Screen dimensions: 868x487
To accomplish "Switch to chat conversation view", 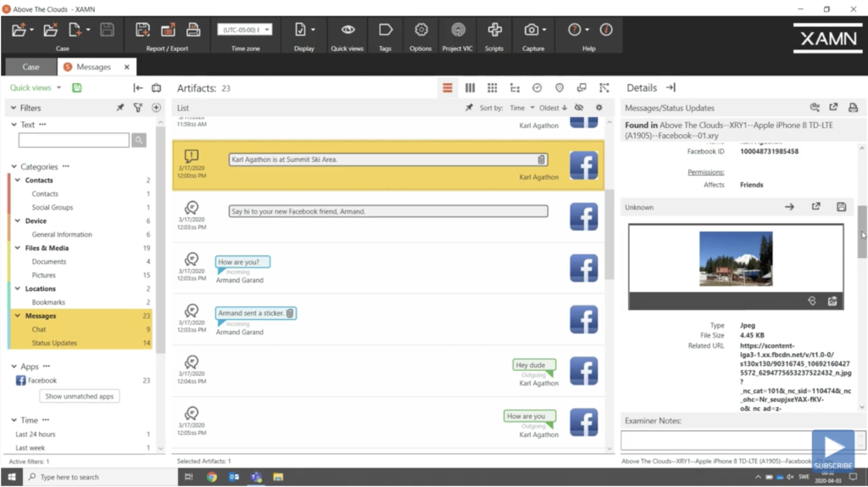I will click(x=581, y=88).
